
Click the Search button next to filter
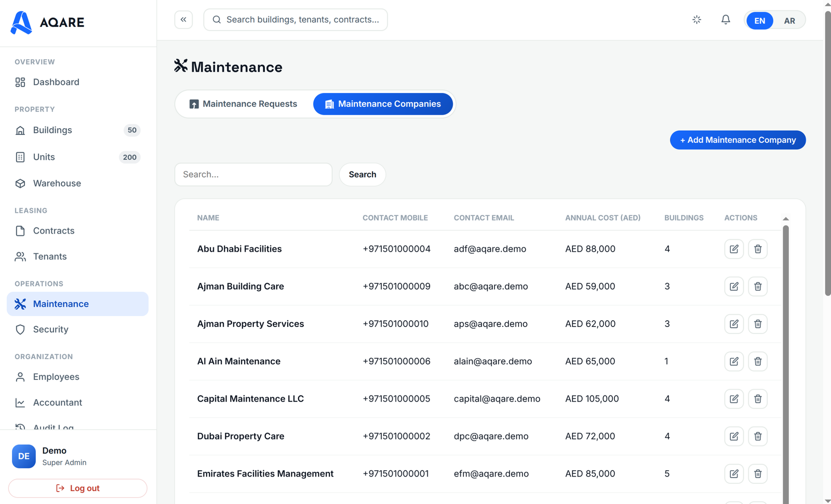point(363,174)
